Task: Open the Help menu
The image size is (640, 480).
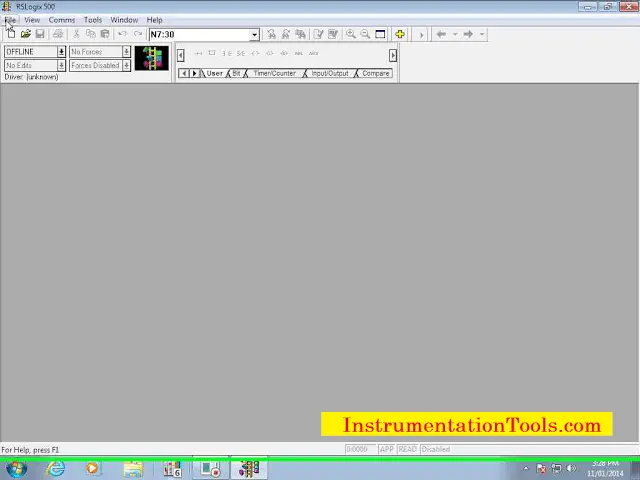Action: click(x=154, y=20)
